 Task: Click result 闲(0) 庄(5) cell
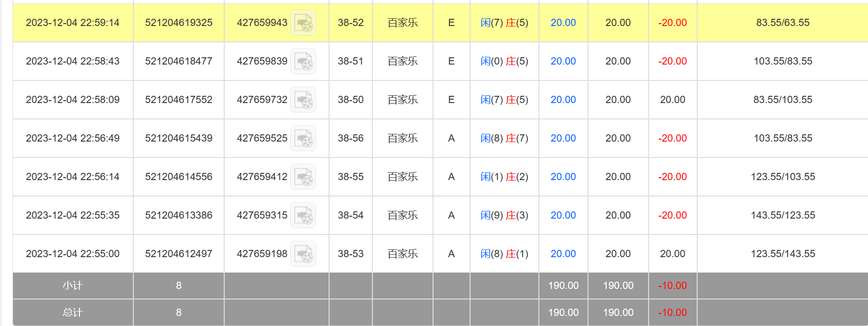504,61
